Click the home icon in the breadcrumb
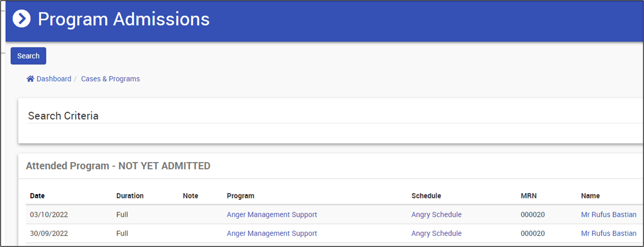The height and width of the screenshot is (247, 644). coord(30,79)
